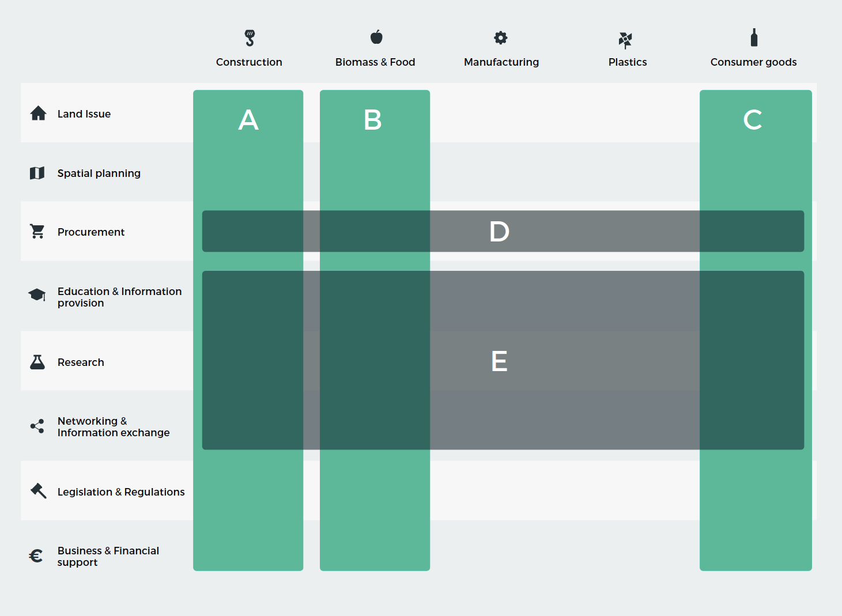Click the Consumer goods bottle icon
Viewport: 842px width, 616px height.
click(x=754, y=37)
